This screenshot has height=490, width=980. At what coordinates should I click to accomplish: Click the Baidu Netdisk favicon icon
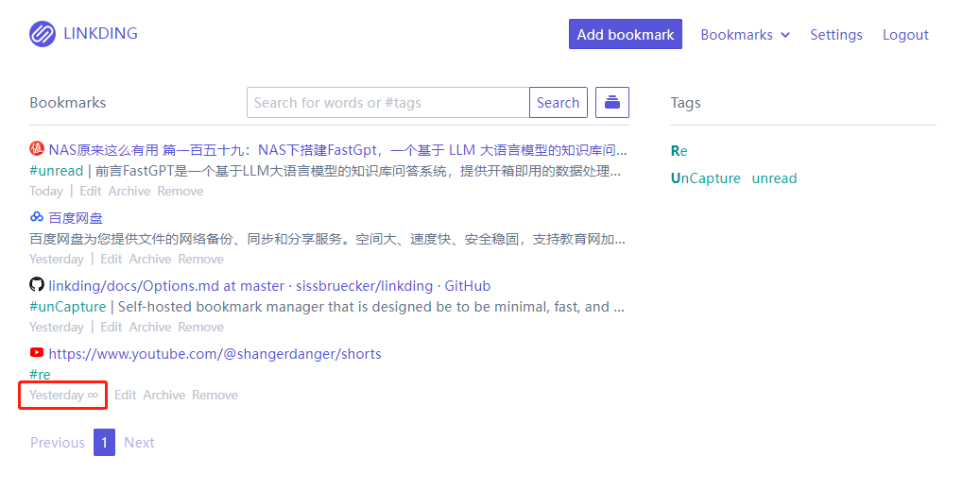(x=37, y=217)
